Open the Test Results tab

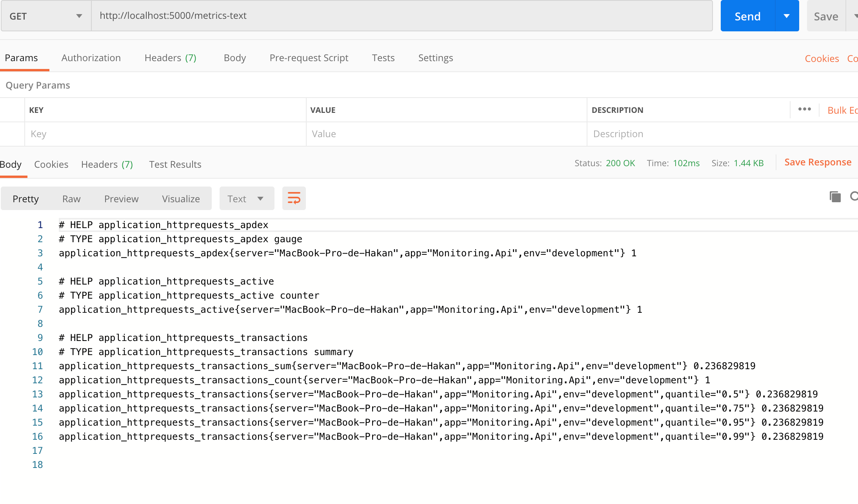tap(175, 164)
